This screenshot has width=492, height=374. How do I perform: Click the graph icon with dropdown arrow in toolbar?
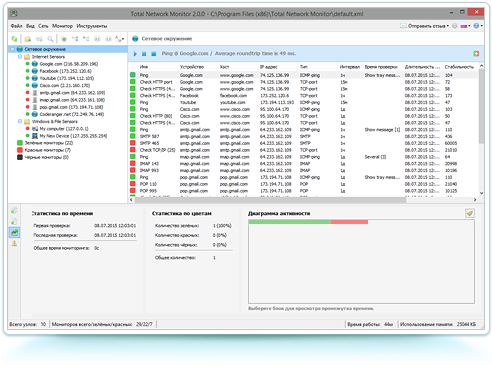pos(119,39)
